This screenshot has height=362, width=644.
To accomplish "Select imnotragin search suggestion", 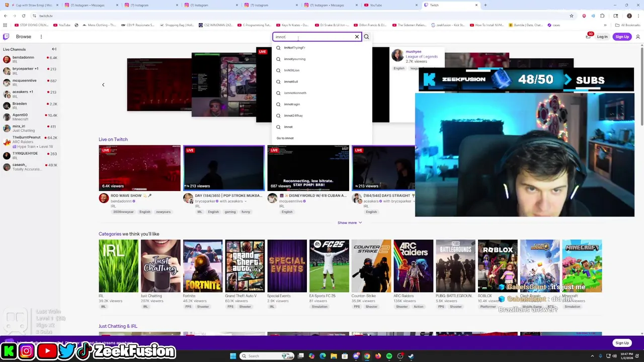I will [x=322, y=104].
